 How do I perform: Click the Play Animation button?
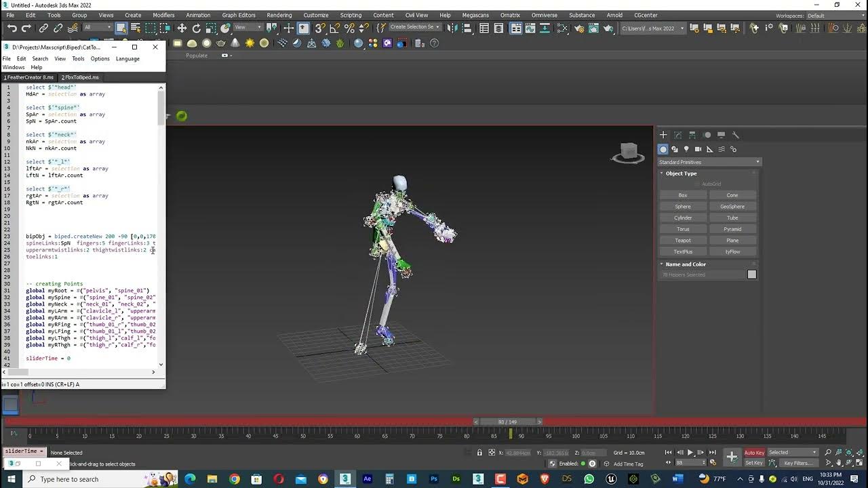click(x=690, y=452)
